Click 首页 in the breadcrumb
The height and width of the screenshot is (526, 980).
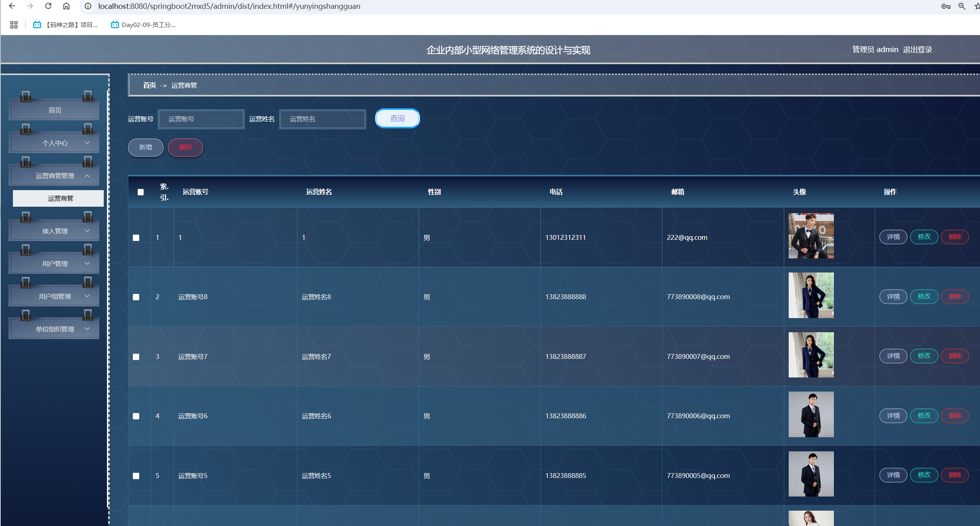click(149, 85)
